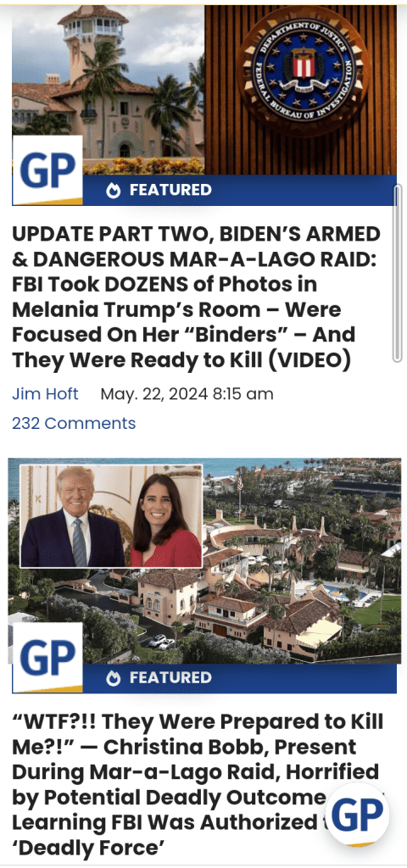Open the aerial Mar-a-Lago estate photo

pyautogui.click(x=204, y=561)
